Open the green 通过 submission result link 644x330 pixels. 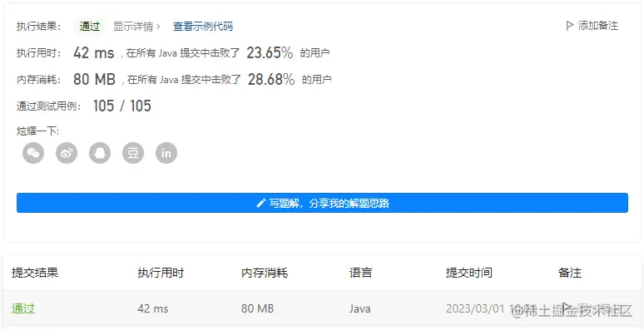[23, 308]
